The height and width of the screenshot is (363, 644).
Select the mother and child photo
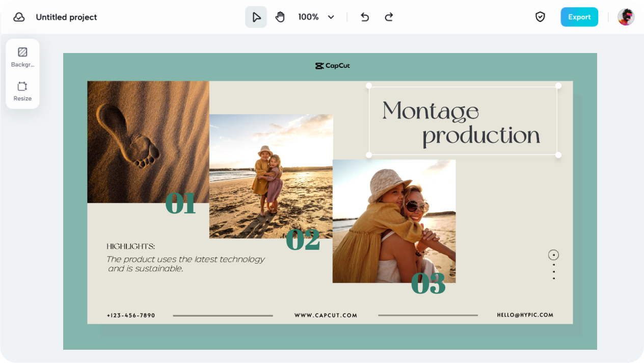pyautogui.click(x=394, y=221)
